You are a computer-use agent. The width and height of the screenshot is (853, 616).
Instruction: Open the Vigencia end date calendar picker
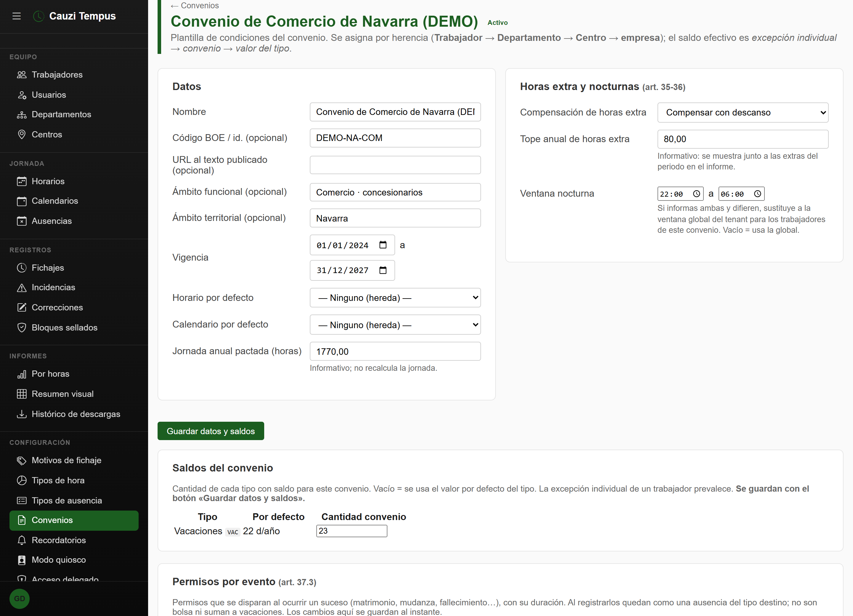coord(383,270)
